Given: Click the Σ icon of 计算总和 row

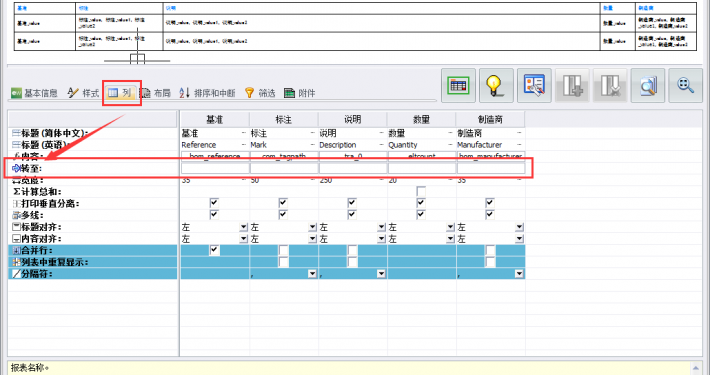Looking at the screenshot, I should [x=17, y=192].
